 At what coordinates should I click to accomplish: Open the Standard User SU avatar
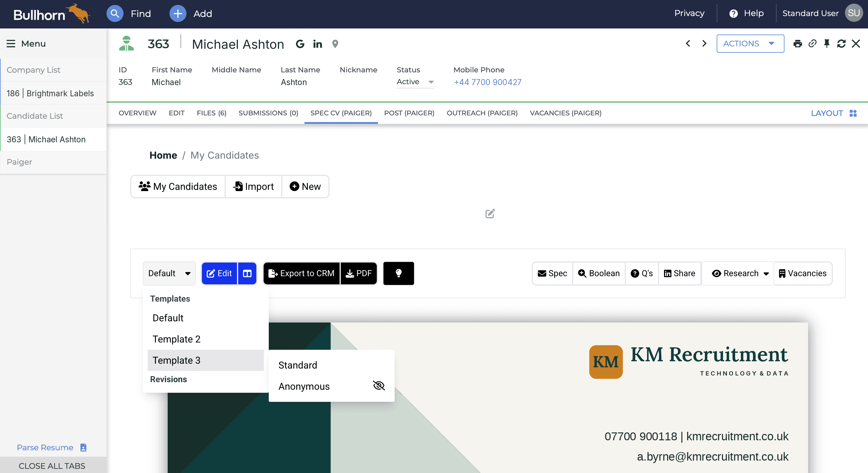pyautogui.click(x=854, y=13)
